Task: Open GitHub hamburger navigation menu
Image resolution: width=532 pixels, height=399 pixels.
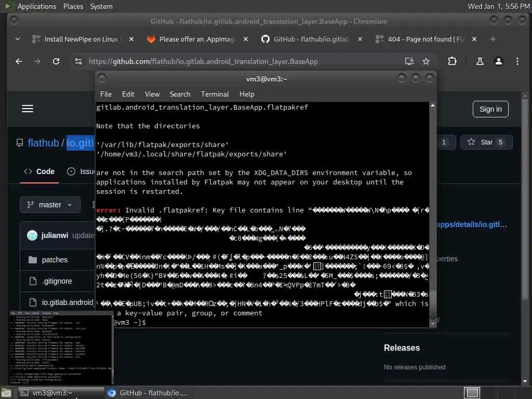Action: click(28, 109)
